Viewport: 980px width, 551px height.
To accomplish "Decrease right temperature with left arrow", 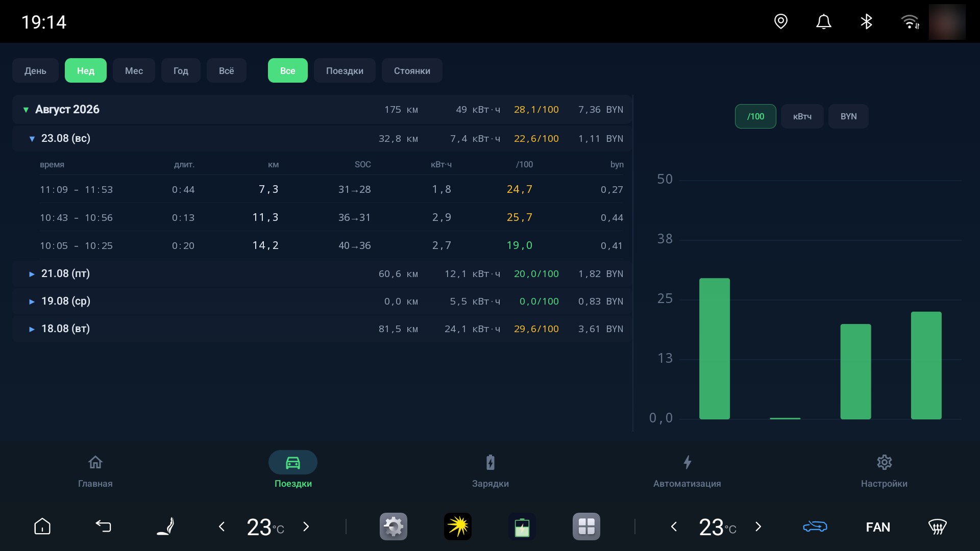I will tap(674, 527).
